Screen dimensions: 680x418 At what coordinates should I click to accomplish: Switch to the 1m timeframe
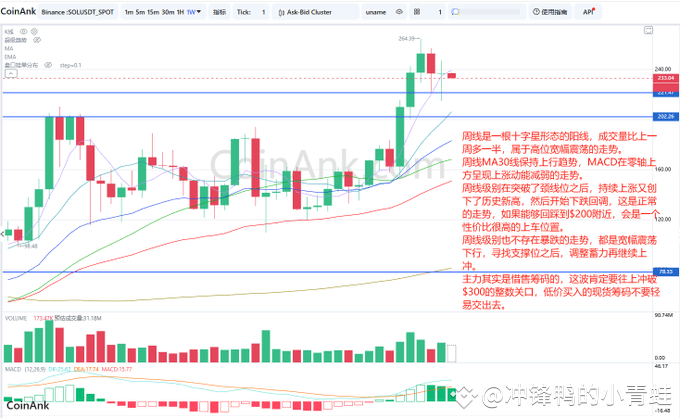[129, 12]
